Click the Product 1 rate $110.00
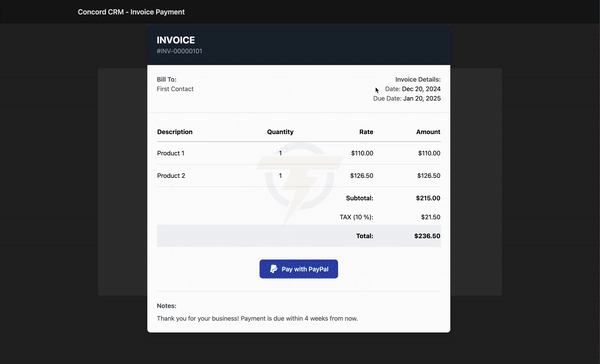This screenshot has width=600, height=364. point(362,153)
